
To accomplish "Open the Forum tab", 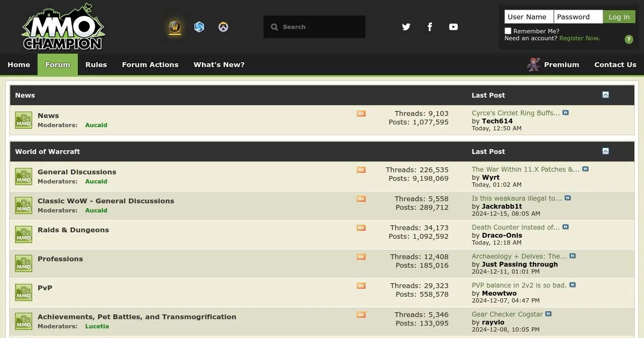I will coord(57,64).
